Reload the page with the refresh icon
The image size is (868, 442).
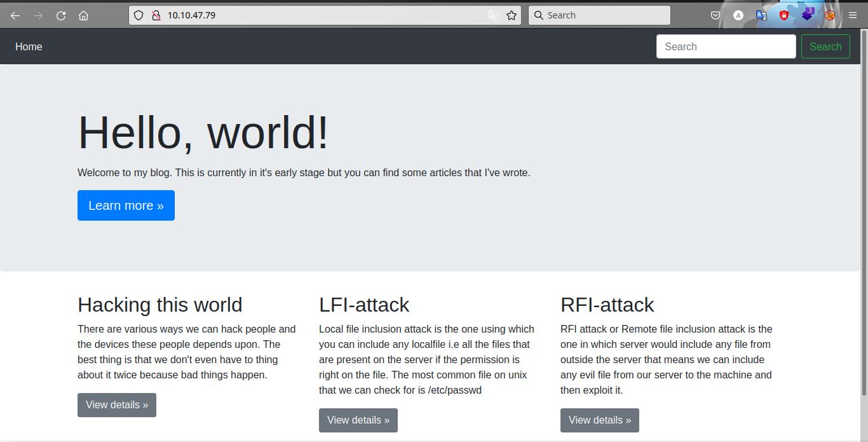(61, 15)
